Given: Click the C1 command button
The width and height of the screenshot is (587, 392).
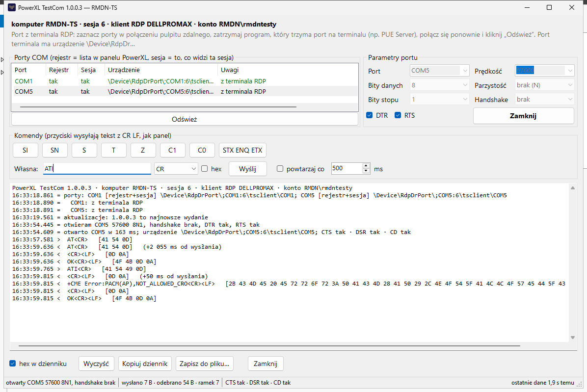Looking at the screenshot, I should pos(173,150).
